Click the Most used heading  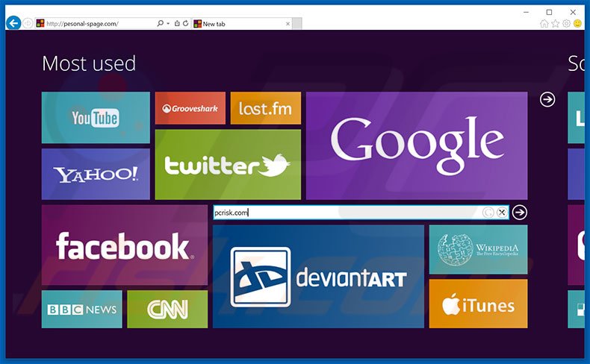point(89,63)
